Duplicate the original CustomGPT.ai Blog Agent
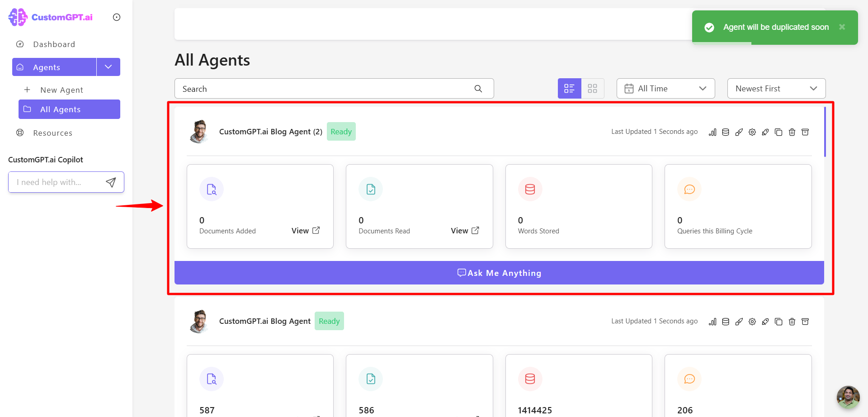 click(778, 322)
